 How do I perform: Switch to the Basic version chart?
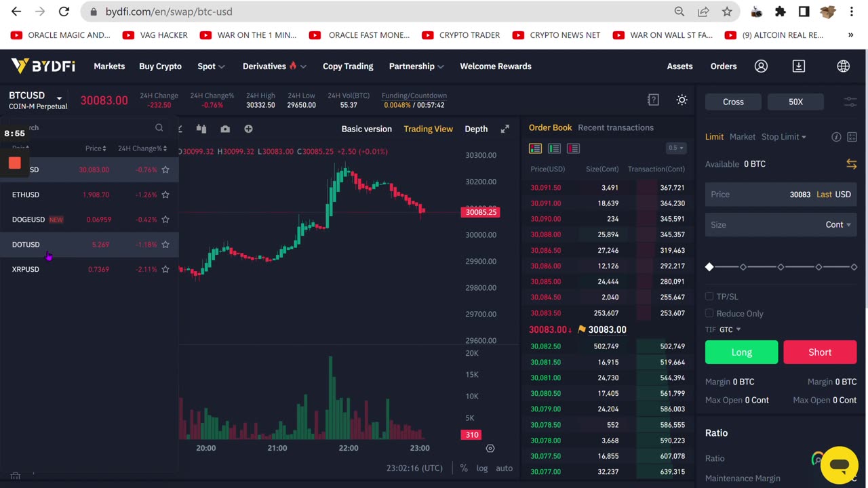[x=366, y=129]
